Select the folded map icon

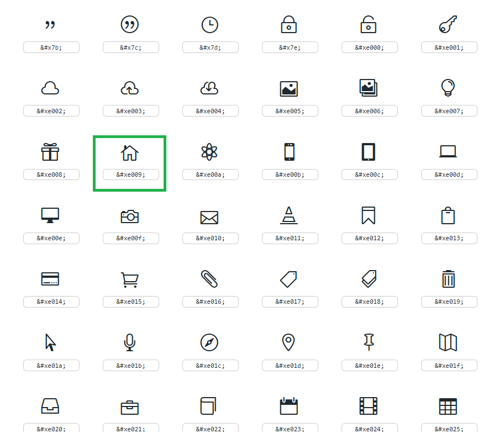coord(448,342)
